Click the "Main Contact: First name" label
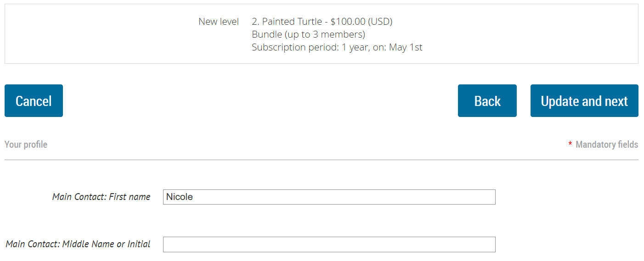The width and height of the screenshot is (644, 261). click(101, 197)
